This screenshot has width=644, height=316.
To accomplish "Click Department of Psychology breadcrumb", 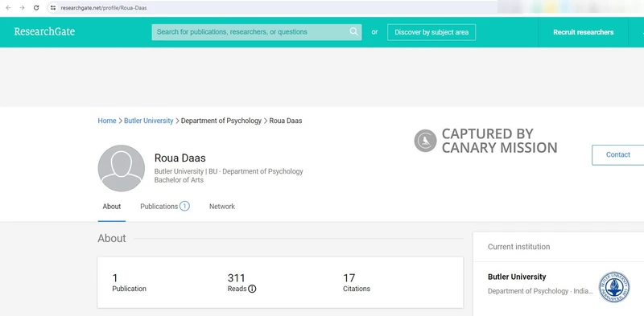I will click(x=221, y=121).
